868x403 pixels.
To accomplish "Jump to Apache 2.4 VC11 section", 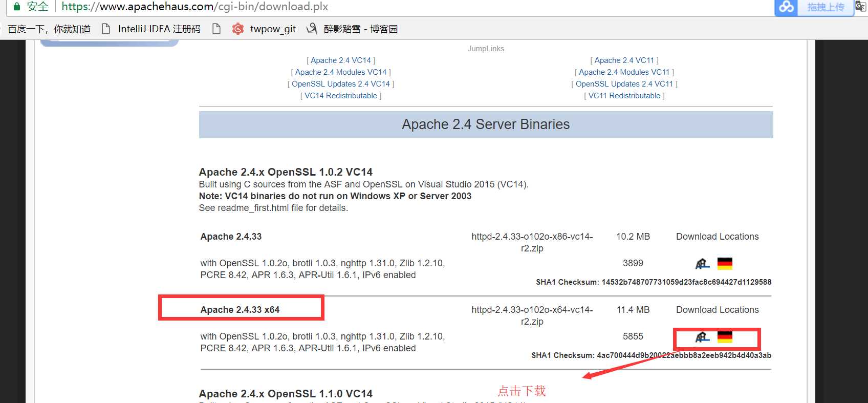I will (x=624, y=60).
